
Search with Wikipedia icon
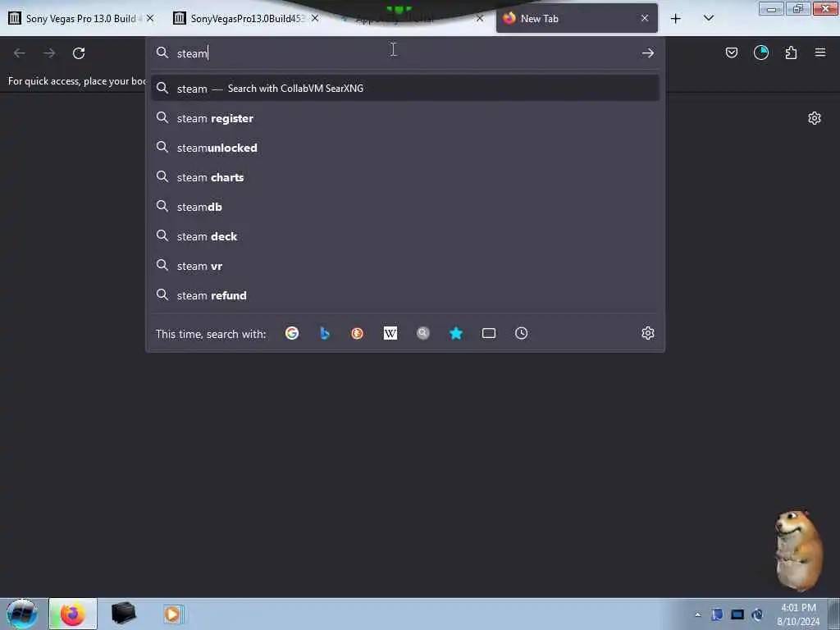[390, 333]
